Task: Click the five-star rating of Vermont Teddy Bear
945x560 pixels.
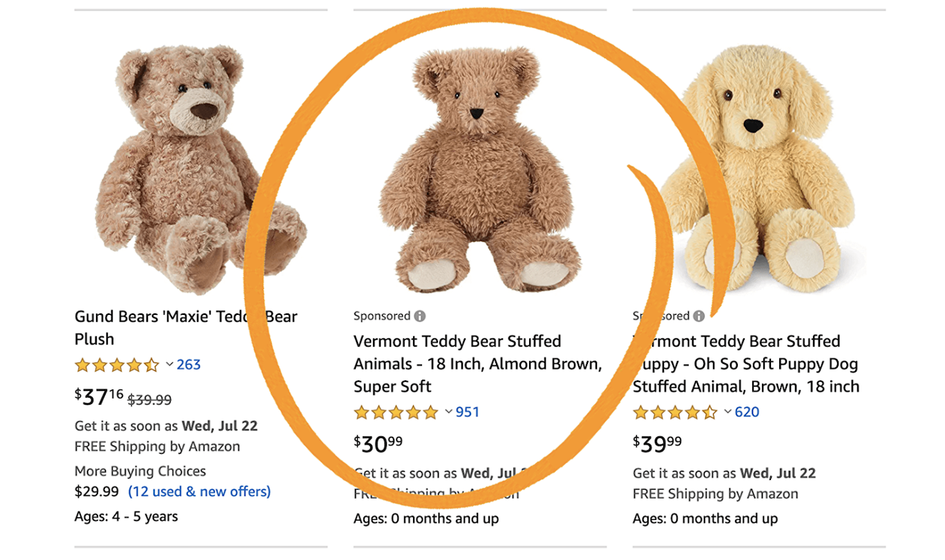Action: click(396, 413)
